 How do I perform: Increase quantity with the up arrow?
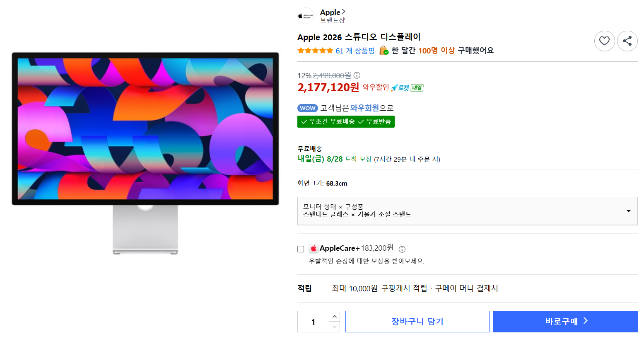pyautogui.click(x=335, y=317)
